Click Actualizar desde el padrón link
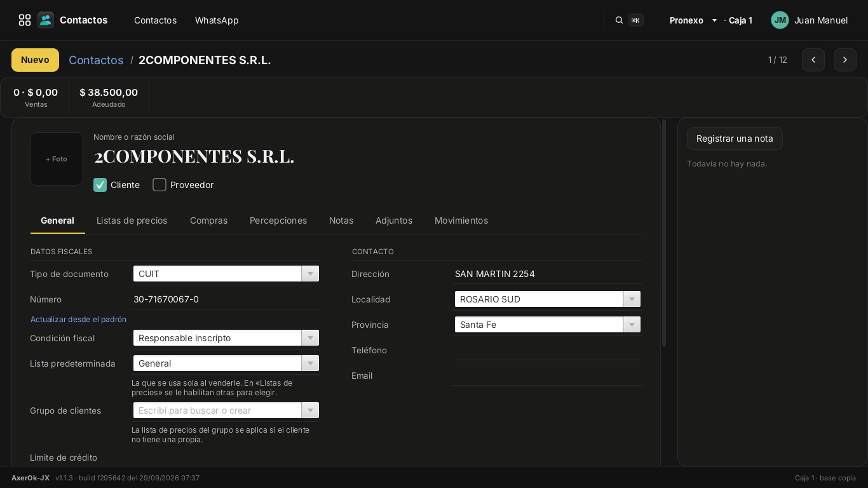Image resolution: width=868 pixels, height=488 pixels. point(78,320)
